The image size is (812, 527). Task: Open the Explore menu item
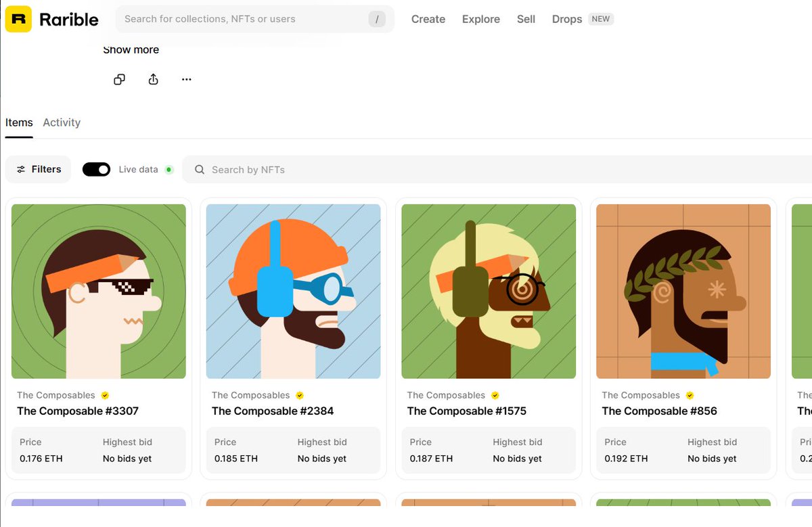(481, 19)
